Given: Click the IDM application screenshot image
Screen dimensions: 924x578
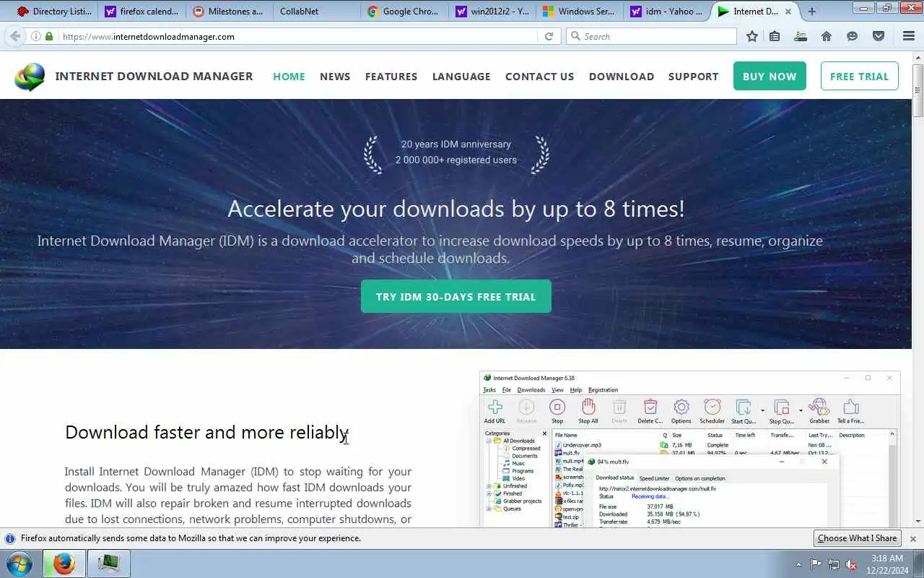Looking at the screenshot, I should tap(690, 449).
